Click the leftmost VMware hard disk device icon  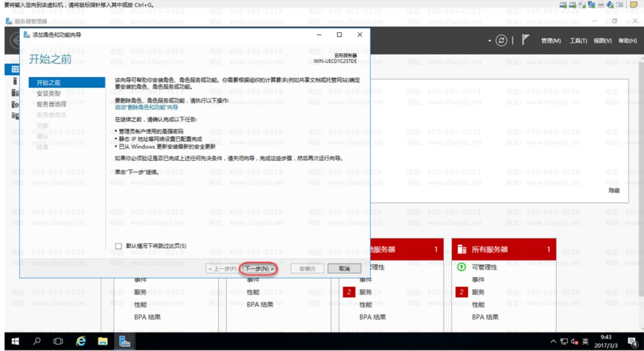[563, 5]
